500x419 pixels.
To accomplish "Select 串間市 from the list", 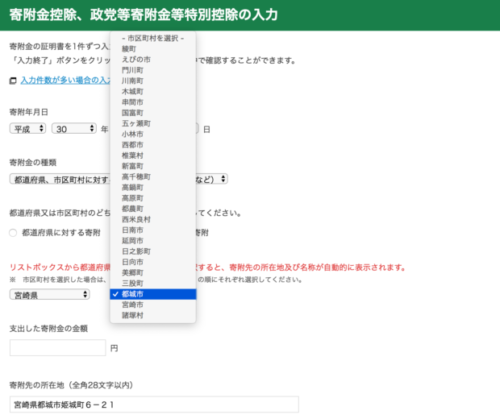I will (x=153, y=102).
